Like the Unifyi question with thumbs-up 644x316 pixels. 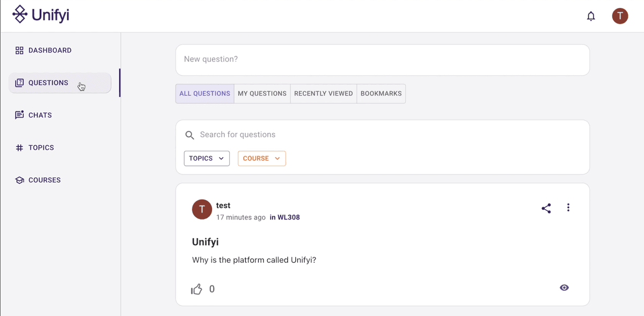click(196, 289)
